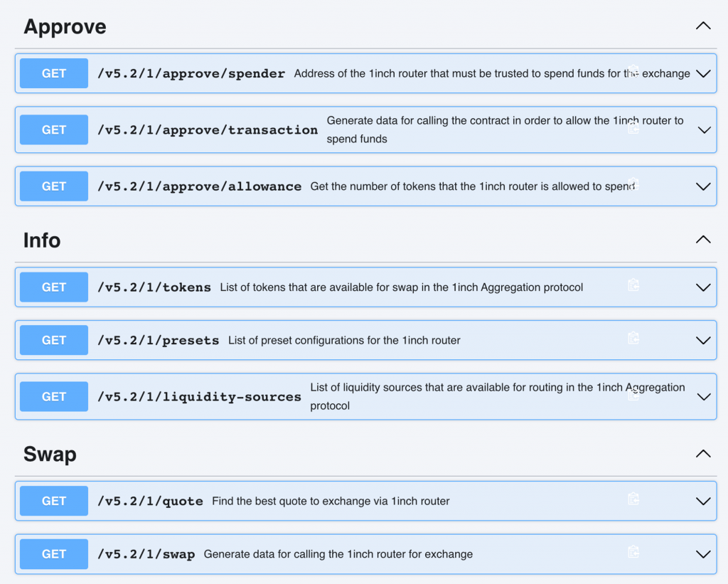Open the /v5.2/1/approve/spender path link
728x584 pixels.
pos(191,73)
